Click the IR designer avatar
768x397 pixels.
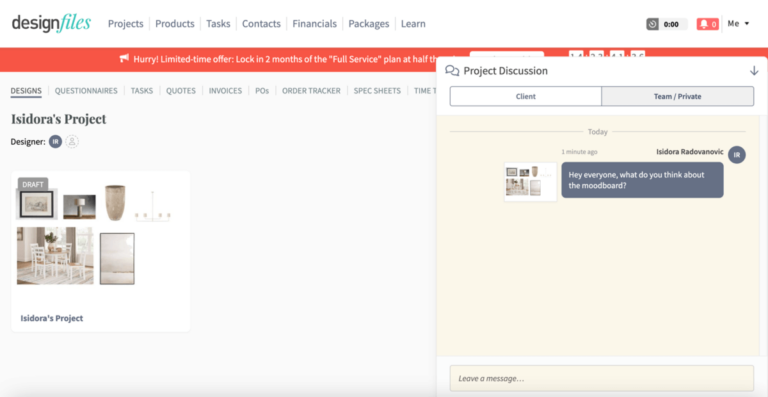coord(55,142)
